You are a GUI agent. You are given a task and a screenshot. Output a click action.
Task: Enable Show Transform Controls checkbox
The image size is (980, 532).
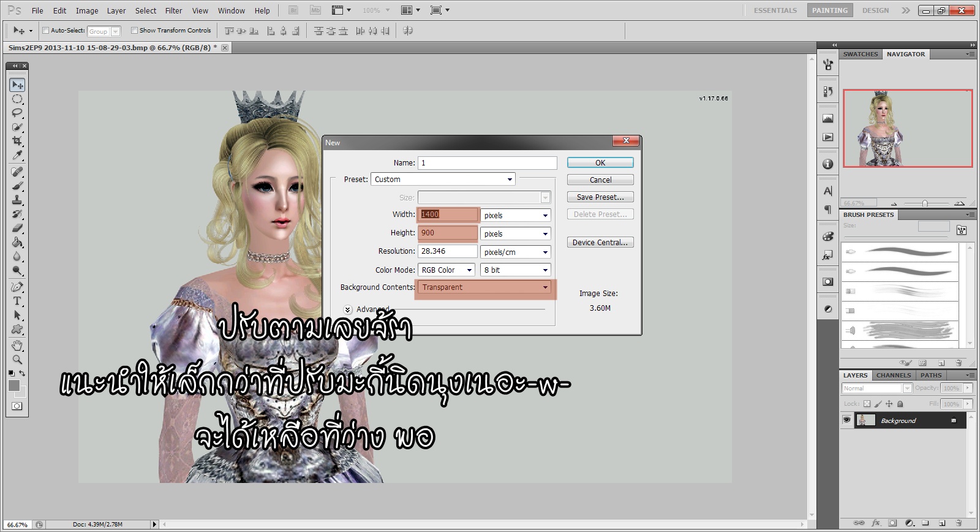[x=134, y=30]
